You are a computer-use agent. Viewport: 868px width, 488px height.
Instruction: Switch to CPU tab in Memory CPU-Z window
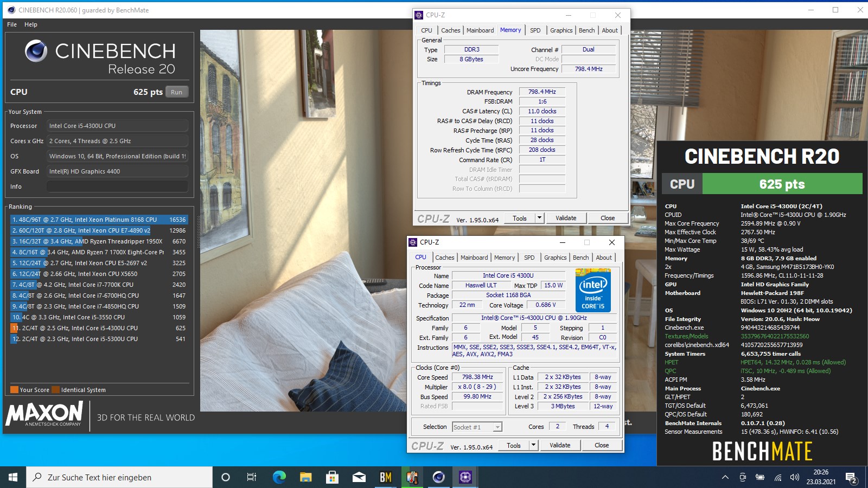pyautogui.click(x=427, y=30)
